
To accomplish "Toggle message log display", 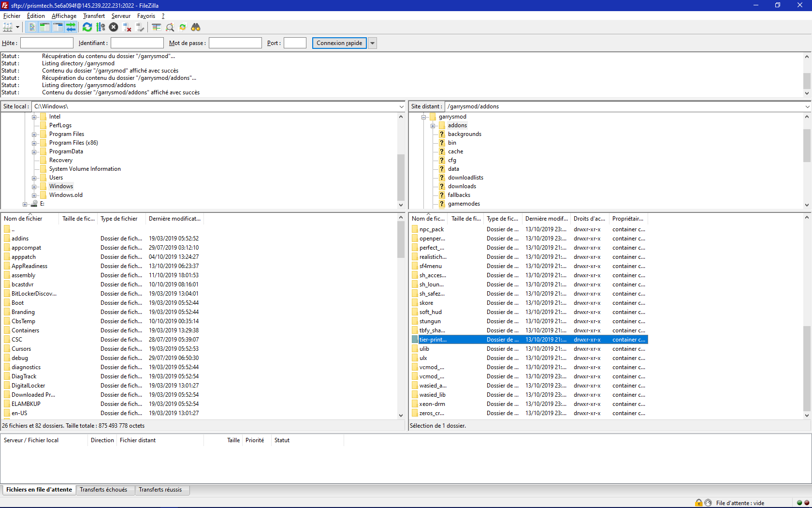I will 32,27.
